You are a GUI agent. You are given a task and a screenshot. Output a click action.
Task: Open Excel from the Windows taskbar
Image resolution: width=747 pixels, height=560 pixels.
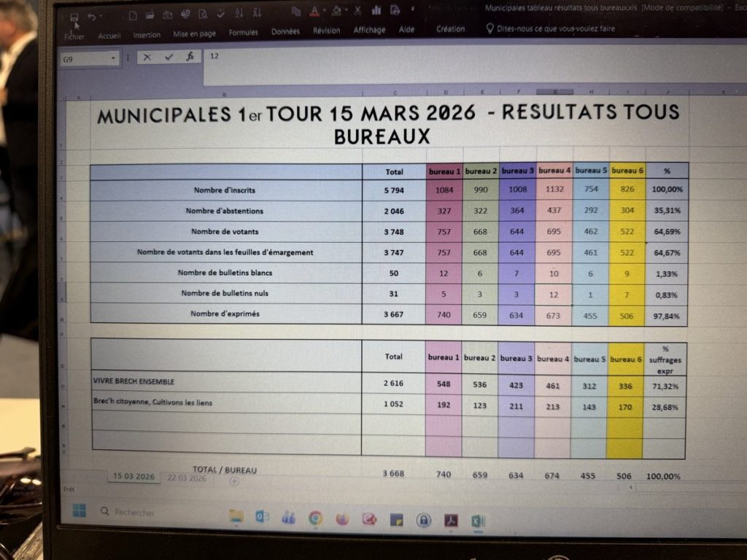coord(478,520)
